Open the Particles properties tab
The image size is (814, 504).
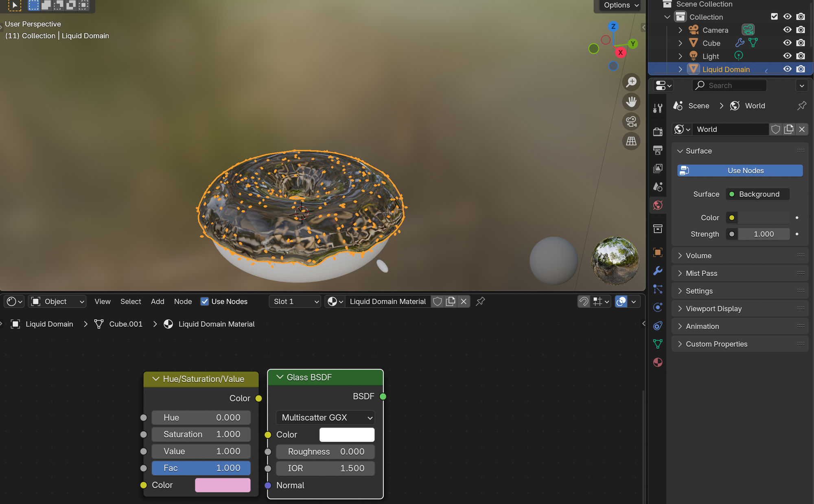click(x=658, y=289)
